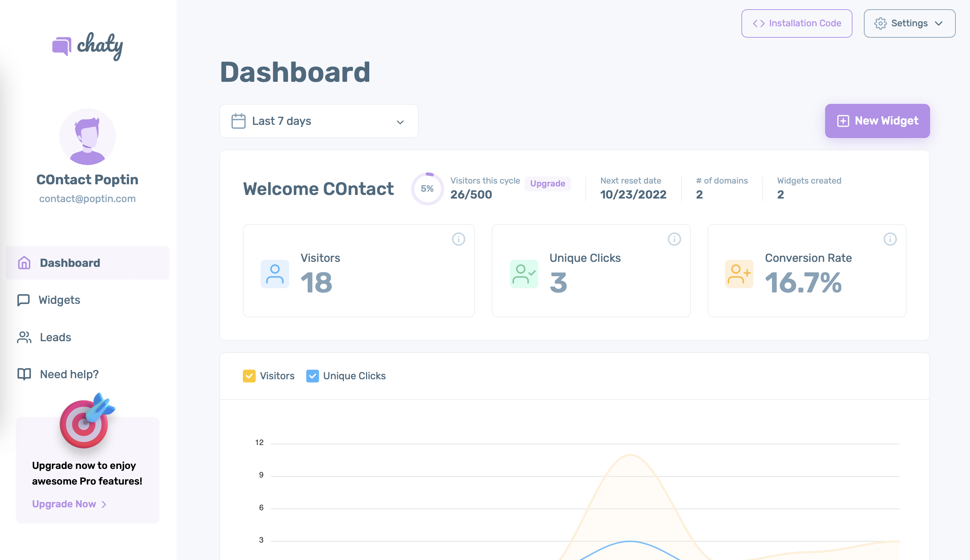Select the Dashboard home icon
Image resolution: width=970 pixels, height=560 pixels.
[24, 263]
